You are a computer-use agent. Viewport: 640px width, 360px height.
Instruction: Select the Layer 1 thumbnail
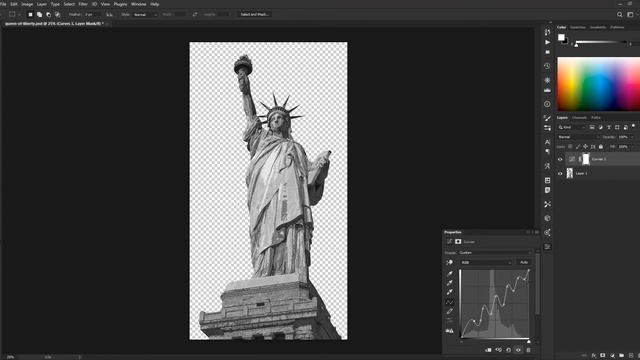coord(570,173)
